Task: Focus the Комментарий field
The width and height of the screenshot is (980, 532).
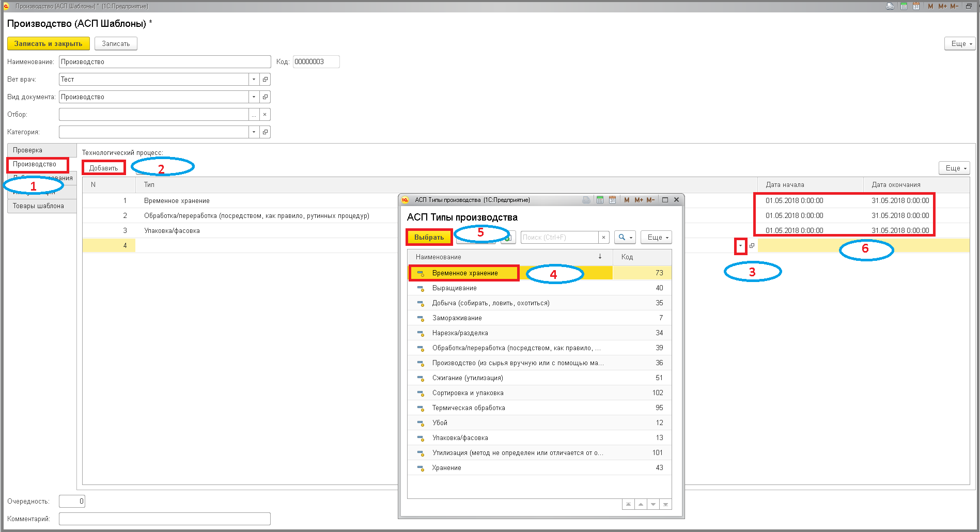Action: [165, 519]
